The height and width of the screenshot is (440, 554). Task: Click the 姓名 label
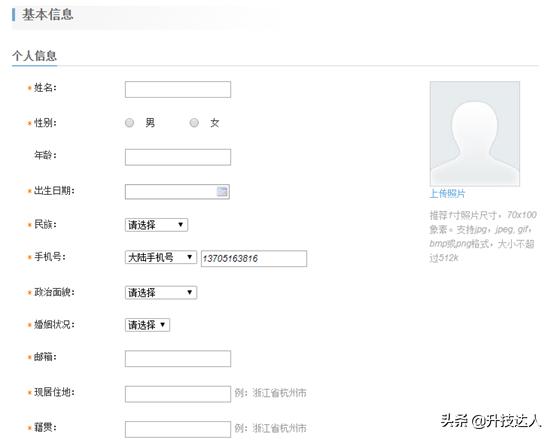pos(45,88)
